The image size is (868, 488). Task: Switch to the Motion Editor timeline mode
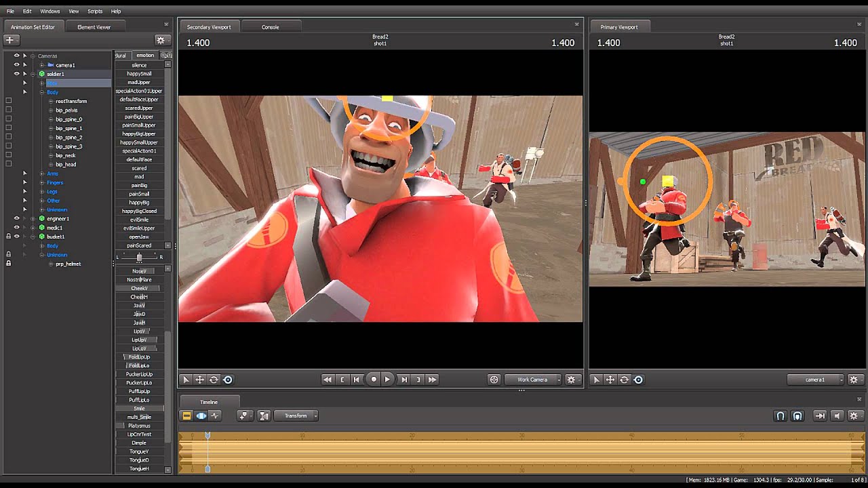[x=201, y=415]
